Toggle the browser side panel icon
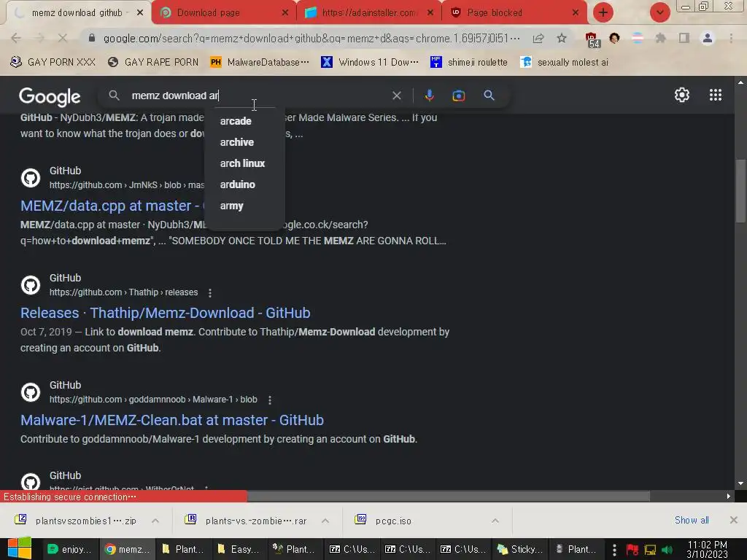This screenshot has width=747, height=560. pos(684,38)
